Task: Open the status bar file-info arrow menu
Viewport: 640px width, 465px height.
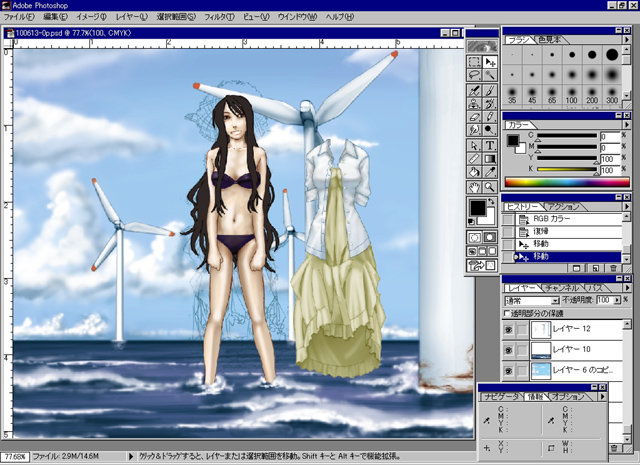Action: tap(131, 456)
